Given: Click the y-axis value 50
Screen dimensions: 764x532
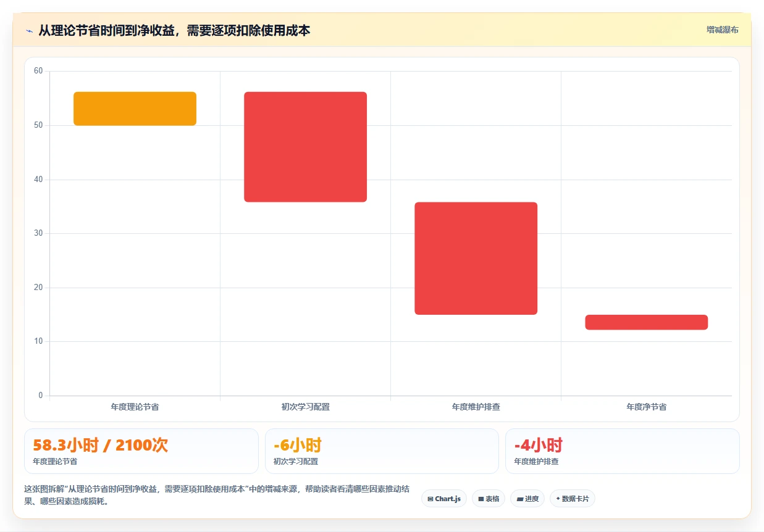Looking at the screenshot, I should point(38,125).
